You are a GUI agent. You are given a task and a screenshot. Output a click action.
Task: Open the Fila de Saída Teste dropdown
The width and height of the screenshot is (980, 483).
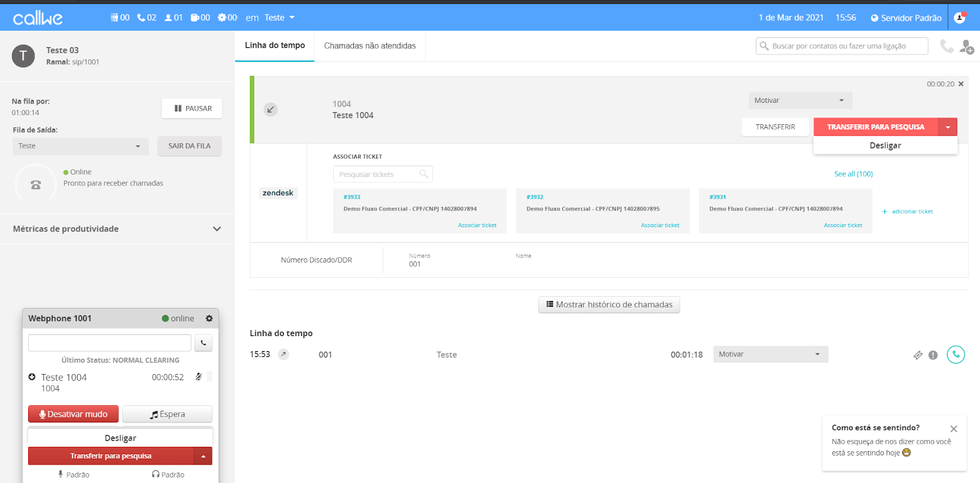pyautogui.click(x=80, y=146)
